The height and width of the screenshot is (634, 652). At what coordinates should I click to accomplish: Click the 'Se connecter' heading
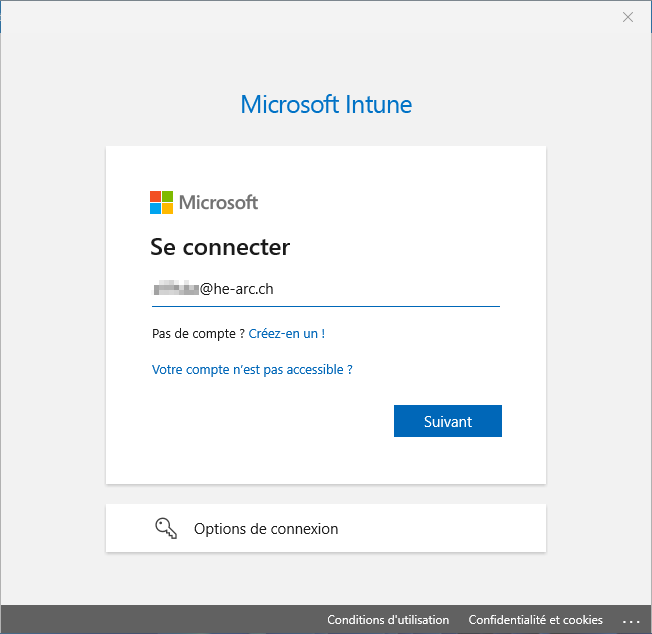coord(220,247)
